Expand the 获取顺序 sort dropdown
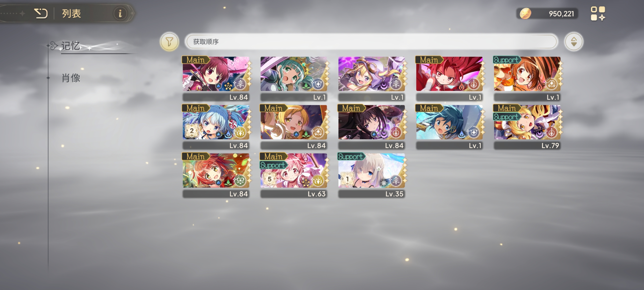 coord(371,42)
